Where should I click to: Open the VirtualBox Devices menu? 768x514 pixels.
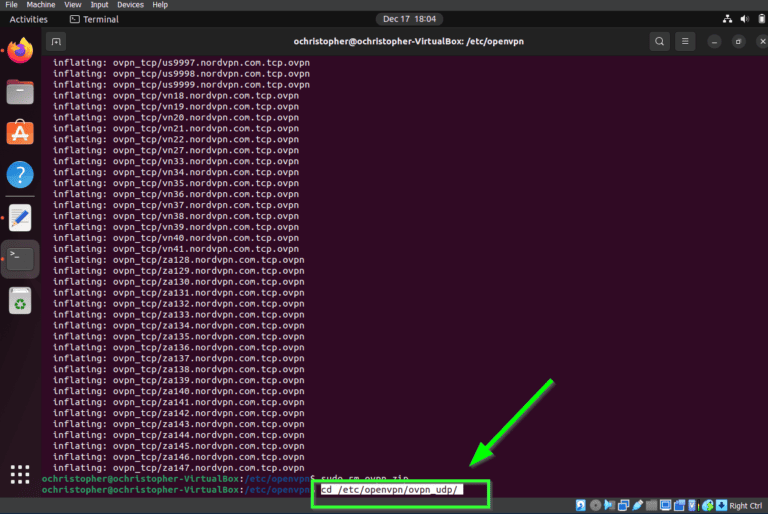pyautogui.click(x=130, y=5)
